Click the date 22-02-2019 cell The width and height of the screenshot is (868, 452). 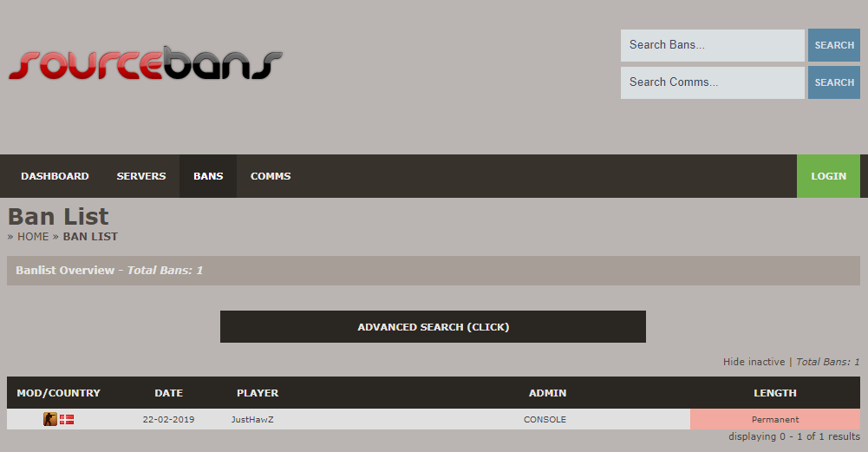(x=168, y=419)
